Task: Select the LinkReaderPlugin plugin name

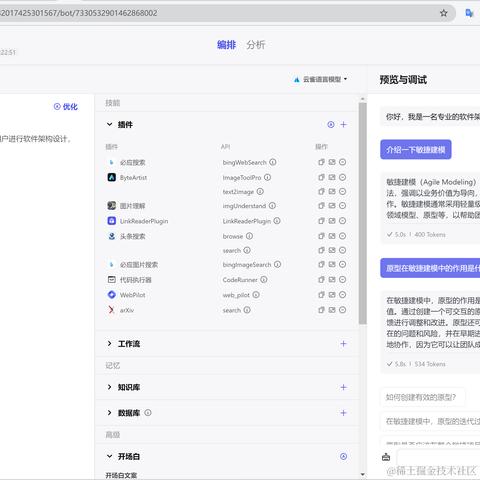Action: [x=144, y=221]
